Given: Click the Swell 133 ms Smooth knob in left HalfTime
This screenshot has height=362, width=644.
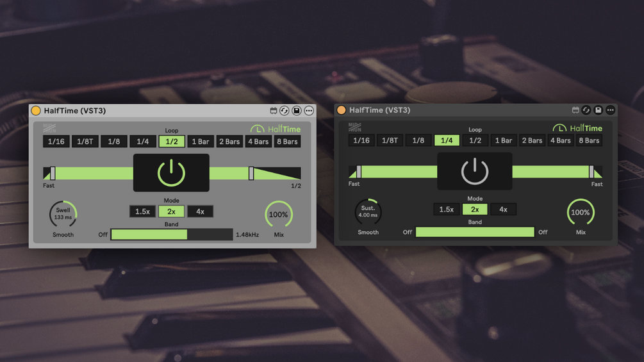Looking at the screenshot, I should click(63, 214).
